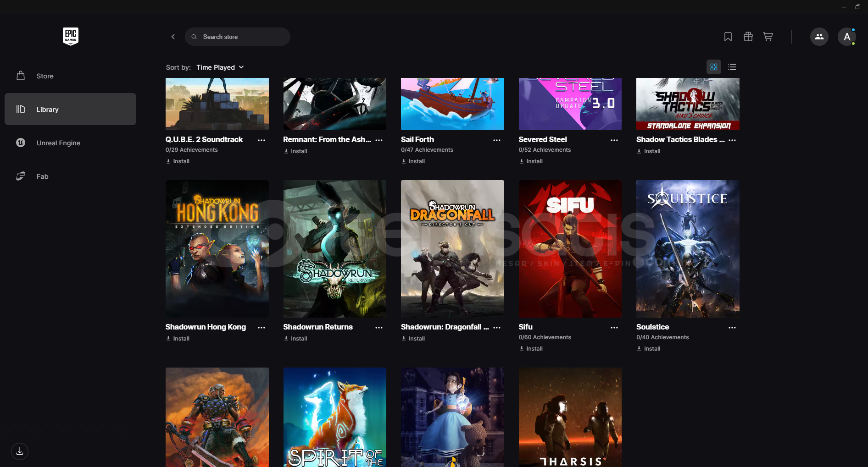
Task: Click Sifu's 0/60 Achievements text
Action: point(545,337)
